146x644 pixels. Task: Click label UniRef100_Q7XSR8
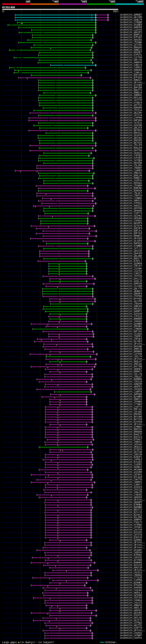(131, 85)
